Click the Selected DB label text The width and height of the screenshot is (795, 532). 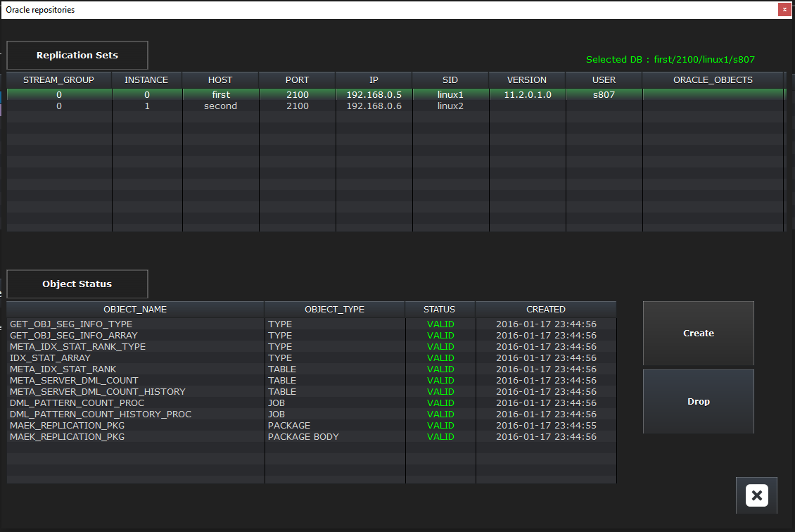click(670, 59)
